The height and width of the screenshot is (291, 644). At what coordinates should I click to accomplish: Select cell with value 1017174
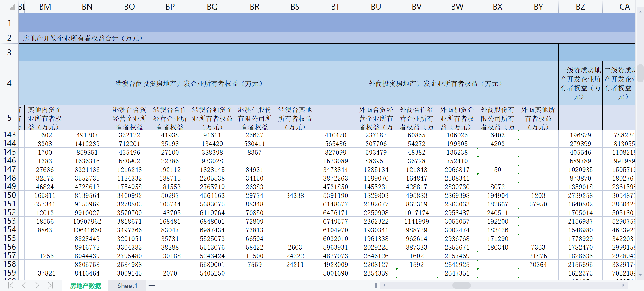[417, 213]
